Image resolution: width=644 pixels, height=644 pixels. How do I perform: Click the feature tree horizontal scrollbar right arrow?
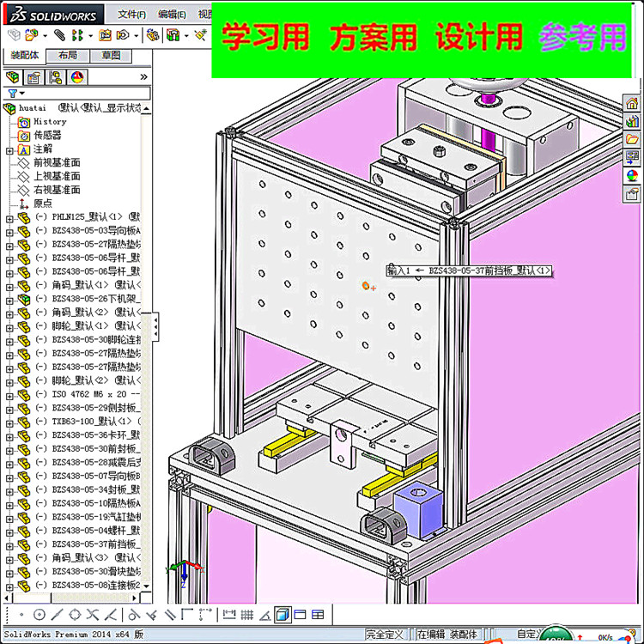[x=134, y=598]
